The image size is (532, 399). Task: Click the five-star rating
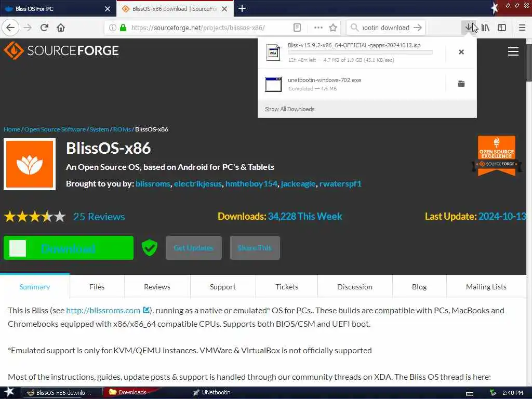pyautogui.click(x=35, y=217)
